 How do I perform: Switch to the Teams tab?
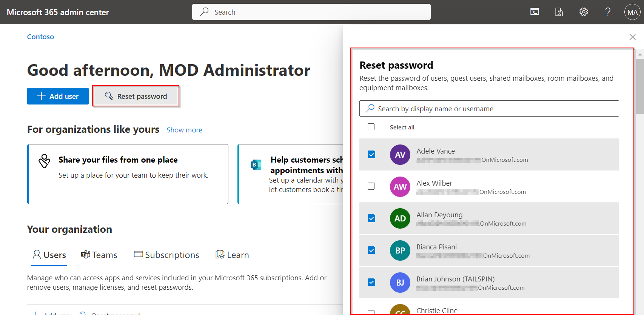(99, 255)
